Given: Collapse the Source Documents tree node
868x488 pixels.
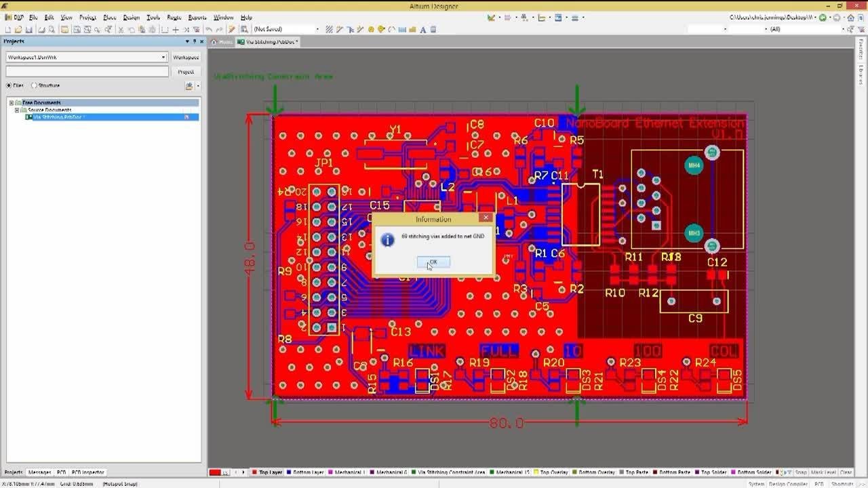Looking at the screenshot, I should pyautogui.click(x=17, y=110).
